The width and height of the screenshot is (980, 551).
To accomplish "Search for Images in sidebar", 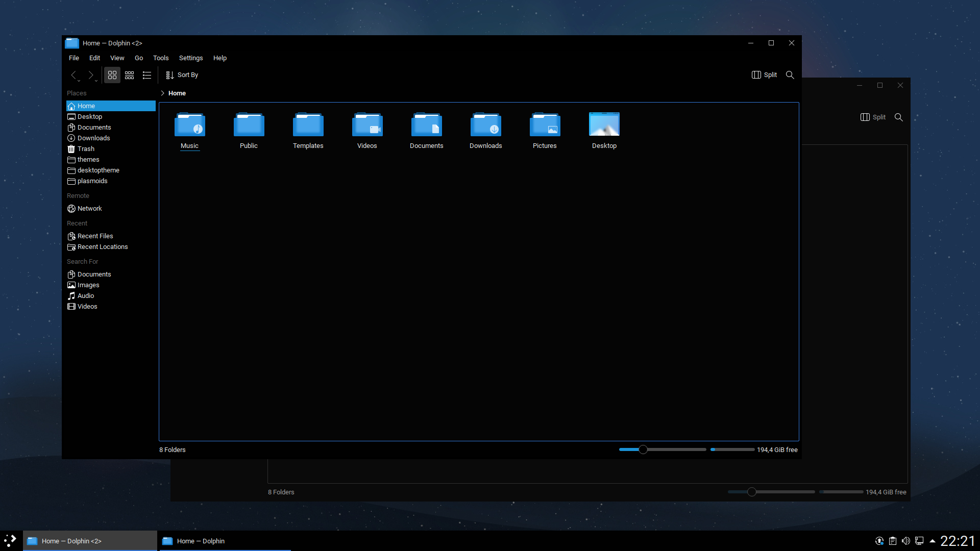I will click(111, 285).
